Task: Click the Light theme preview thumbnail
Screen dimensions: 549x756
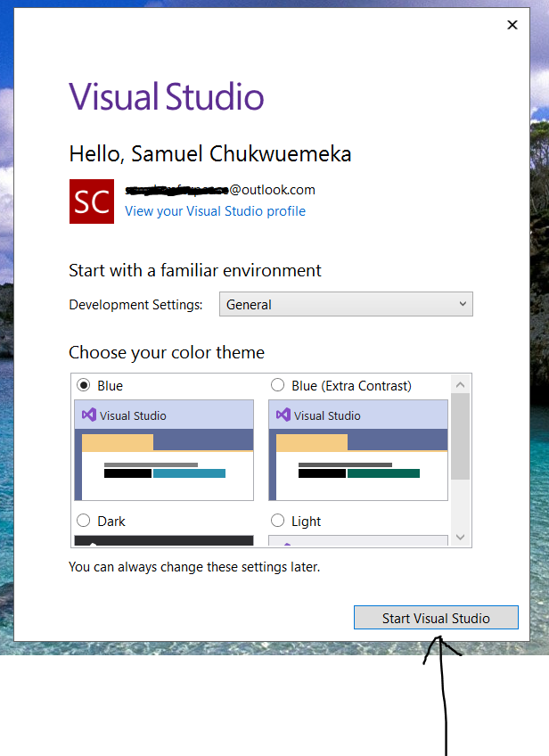Action: click(358, 540)
